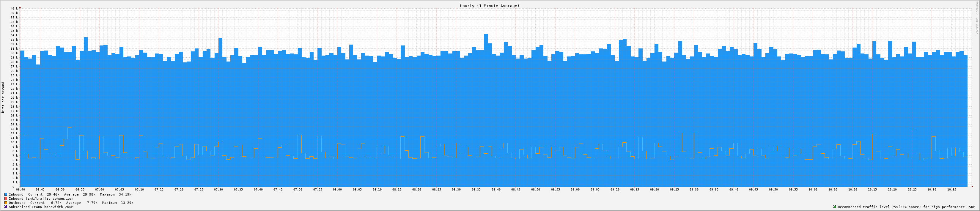Click the green Recommended traffic level marker
This screenshot has height=211, width=980.
pyautogui.click(x=835, y=207)
